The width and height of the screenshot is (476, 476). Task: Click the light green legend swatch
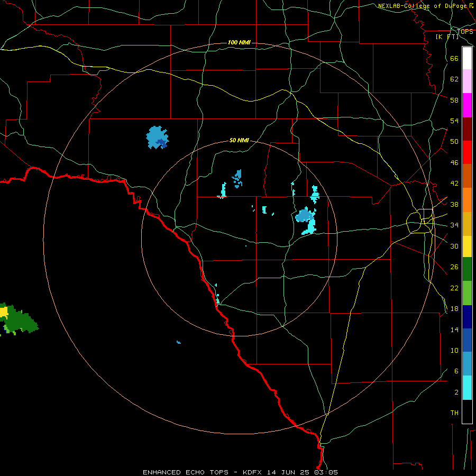[467, 293]
